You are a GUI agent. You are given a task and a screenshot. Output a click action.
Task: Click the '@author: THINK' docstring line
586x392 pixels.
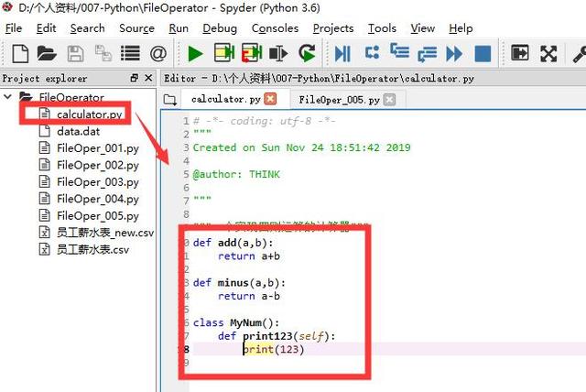click(x=236, y=175)
